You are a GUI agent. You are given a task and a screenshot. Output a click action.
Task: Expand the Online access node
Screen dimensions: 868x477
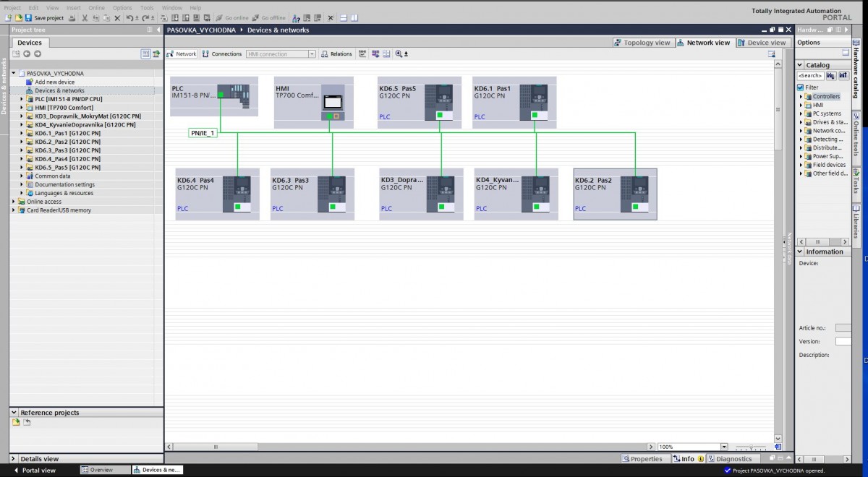point(13,202)
